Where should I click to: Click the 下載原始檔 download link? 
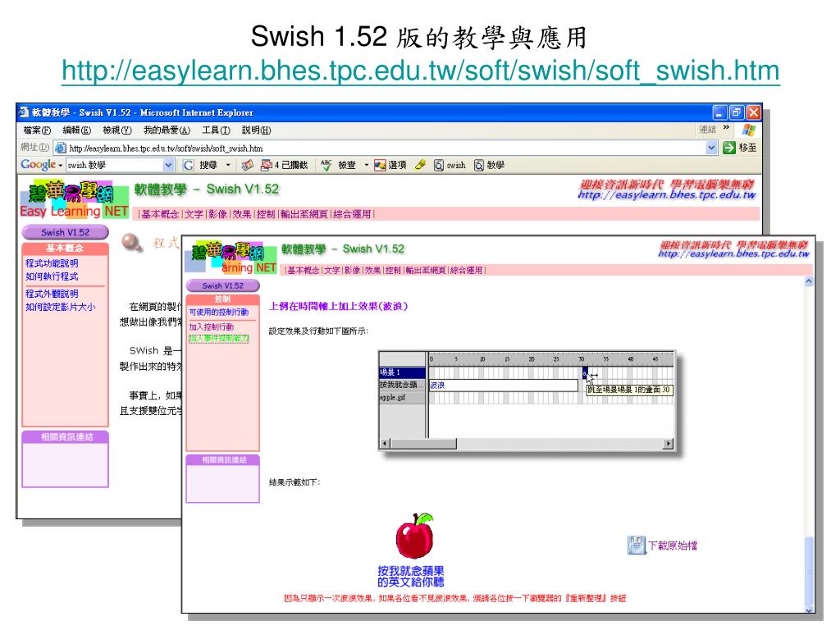point(673,546)
